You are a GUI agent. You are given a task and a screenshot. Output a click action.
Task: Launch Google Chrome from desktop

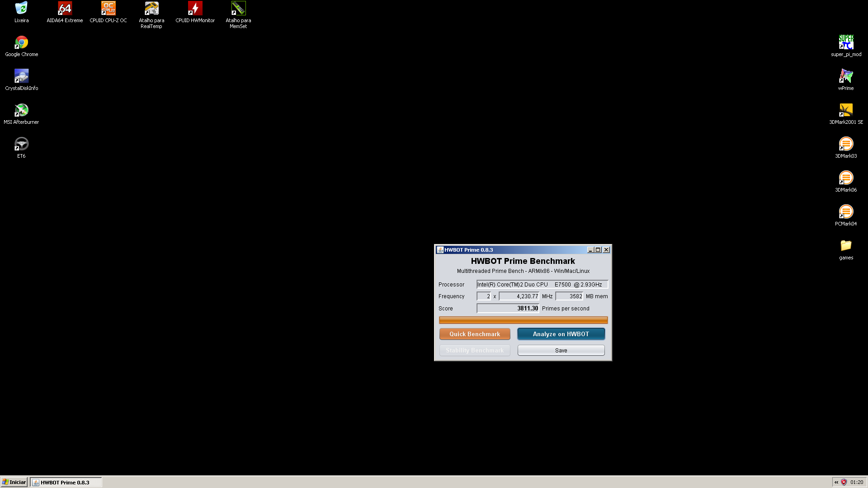pyautogui.click(x=21, y=42)
